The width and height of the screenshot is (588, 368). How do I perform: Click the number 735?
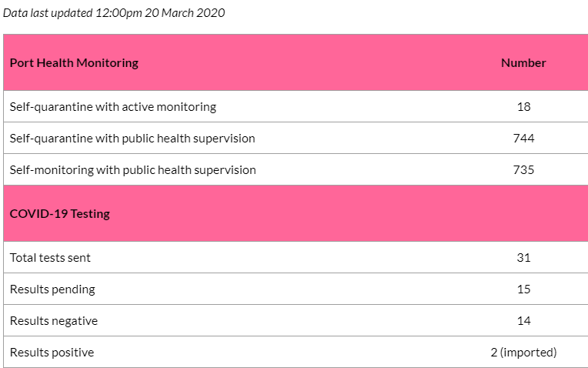pos(523,170)
